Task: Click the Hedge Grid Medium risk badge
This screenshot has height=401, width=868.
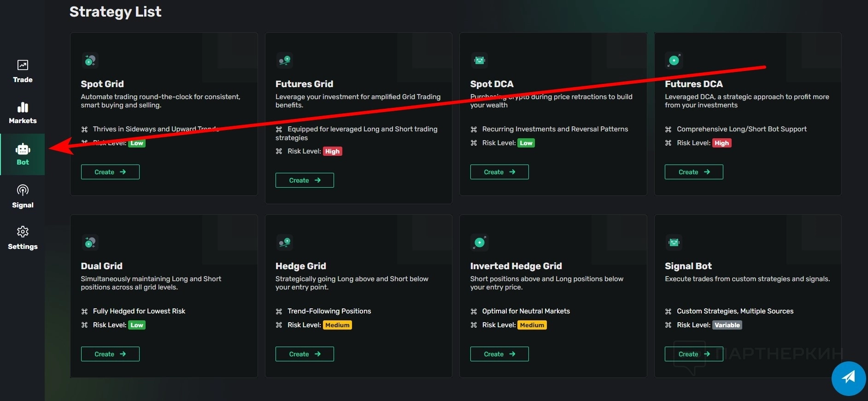Action: [337, 325]
